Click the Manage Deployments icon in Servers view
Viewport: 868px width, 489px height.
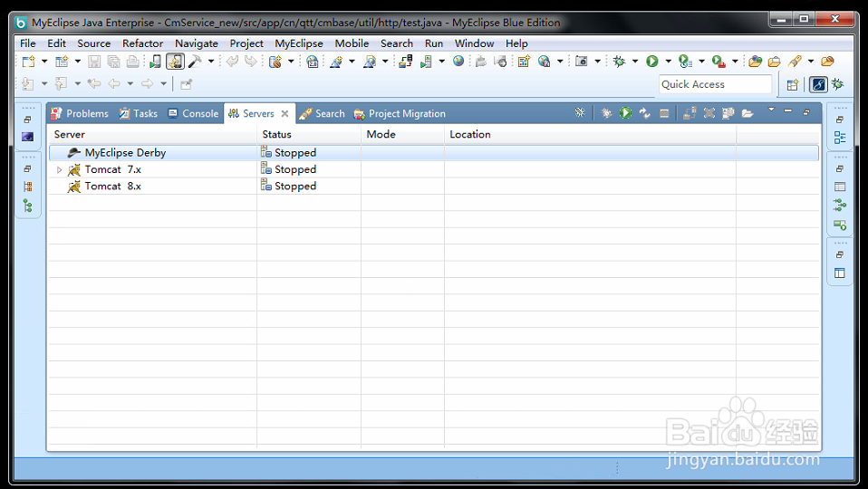(690, 113)
